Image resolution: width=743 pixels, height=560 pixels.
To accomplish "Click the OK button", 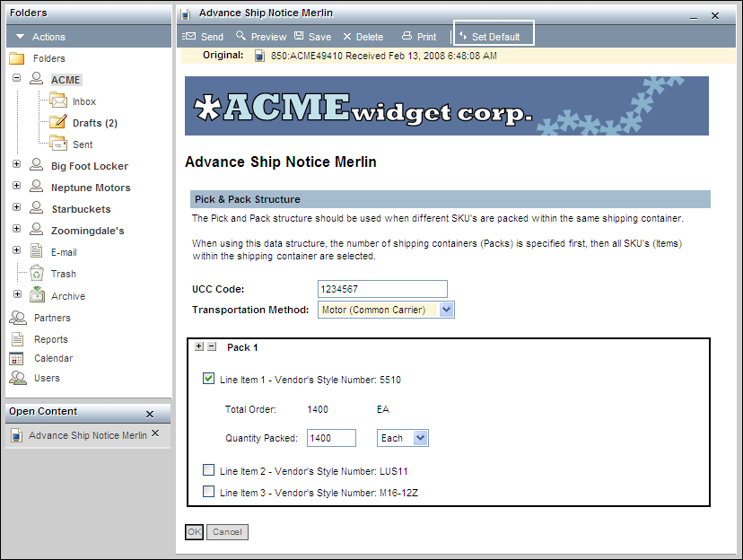I will click(195, 532).
